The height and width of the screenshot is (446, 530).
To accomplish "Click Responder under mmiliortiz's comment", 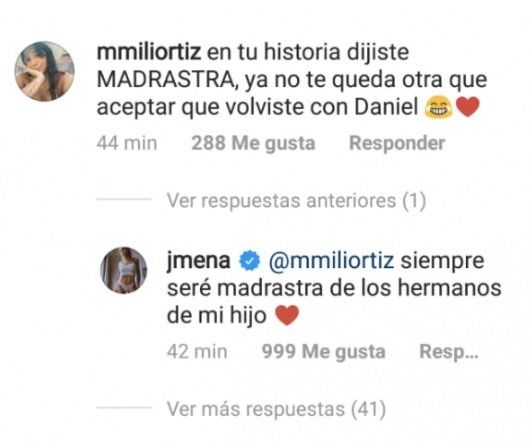I will (397, 143).
